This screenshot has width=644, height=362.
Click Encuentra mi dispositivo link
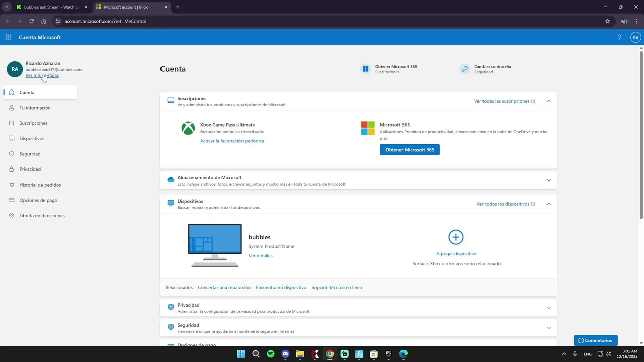click(x=281, y=288)
